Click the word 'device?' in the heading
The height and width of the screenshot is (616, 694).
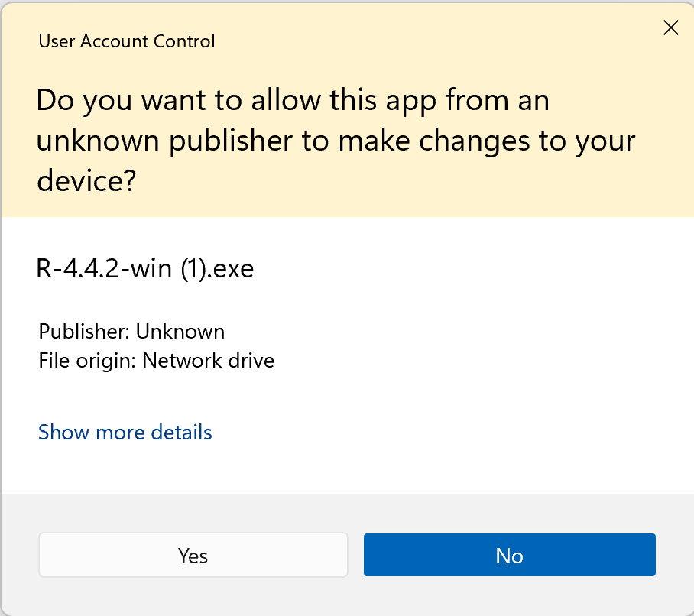point(86,183)
